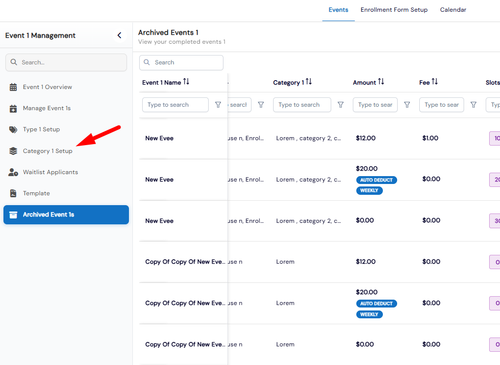Click Archived Events 1 page title

pyautogui.click(x=168, y=32)
